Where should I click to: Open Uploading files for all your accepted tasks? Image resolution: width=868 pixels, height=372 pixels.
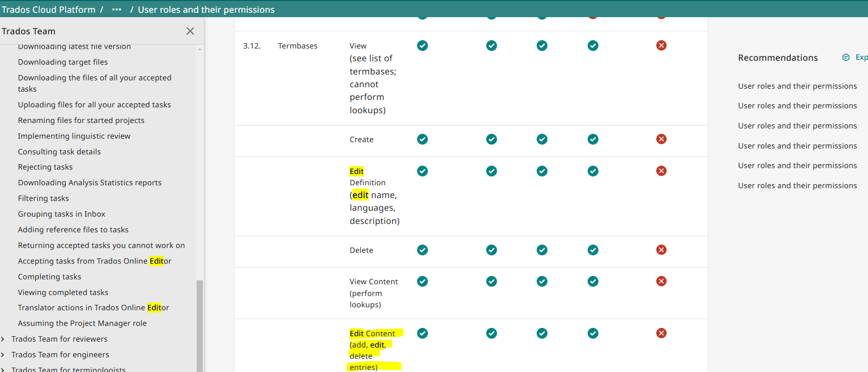coord(94,105)
